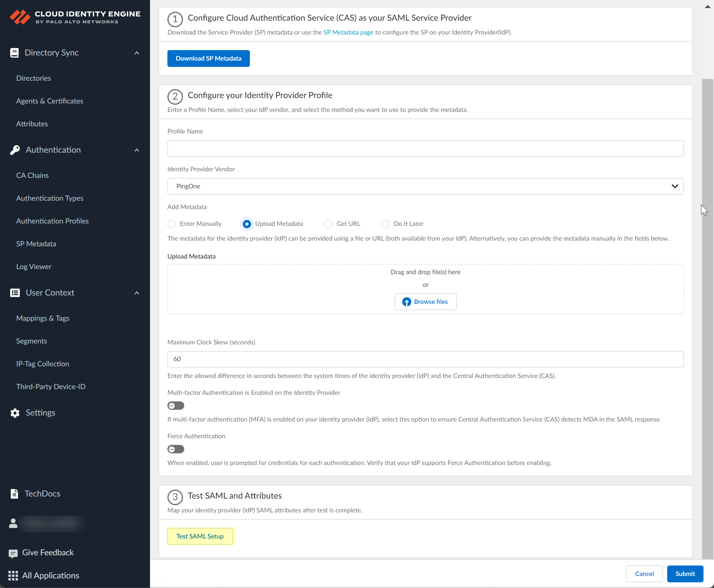Go to Mappings & Tags
Screen dimensions: 714x588
click(x=43, y=318)
